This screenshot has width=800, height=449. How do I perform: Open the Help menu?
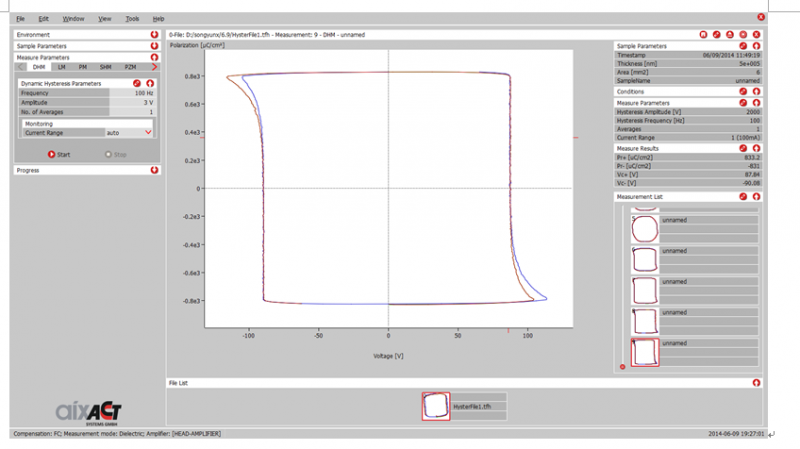coord(158,19)
